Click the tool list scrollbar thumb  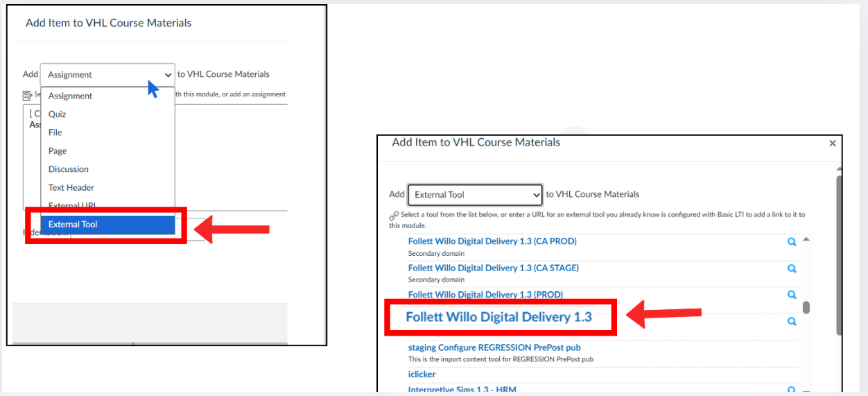pyautogui.click(x=806, y=307)
